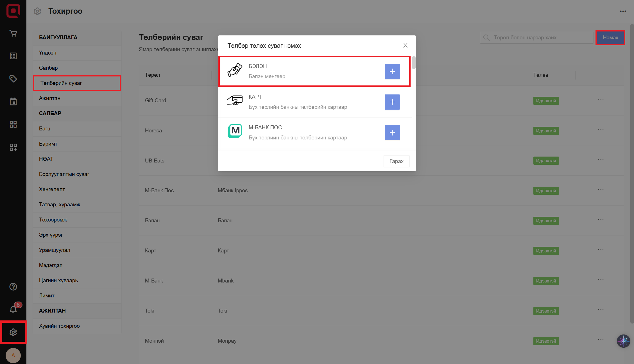Select Ажилтан in settings menu

pyautogui.click(x=50, y=98)
